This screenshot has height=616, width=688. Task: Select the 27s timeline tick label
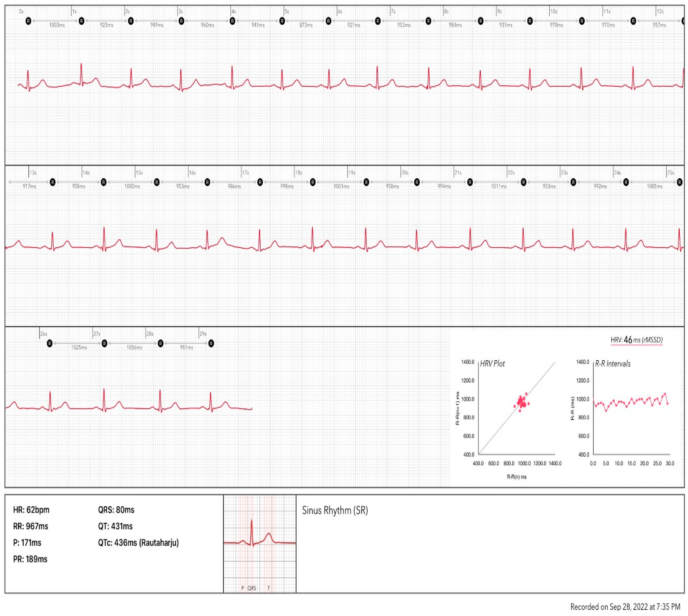(x=97, y=334)
